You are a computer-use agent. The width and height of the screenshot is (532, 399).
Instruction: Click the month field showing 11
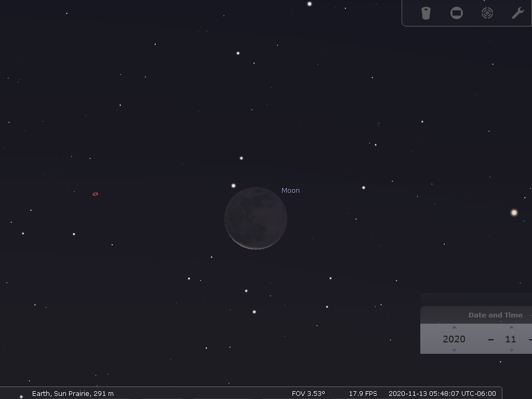pyautogui.click(x=511, y=339)
